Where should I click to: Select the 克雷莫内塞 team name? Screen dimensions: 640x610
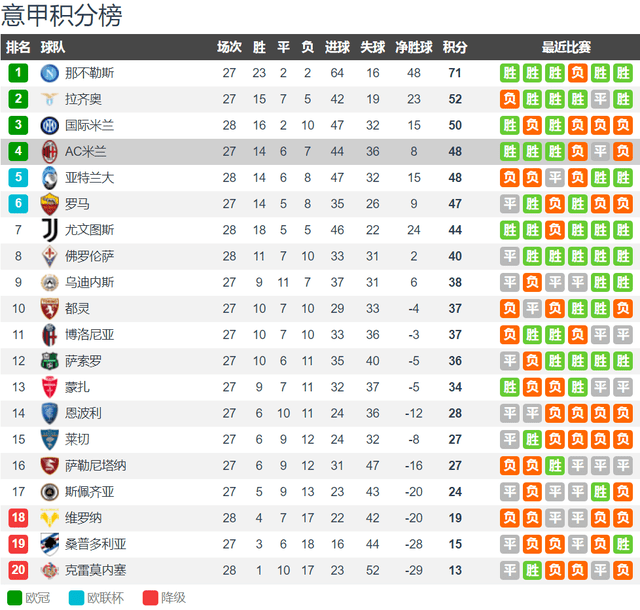tap(96, 570)
